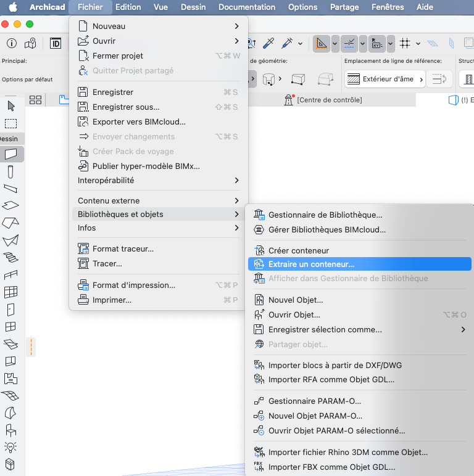Select the Railing tool in the toolbox

click(x=10, y=275)
